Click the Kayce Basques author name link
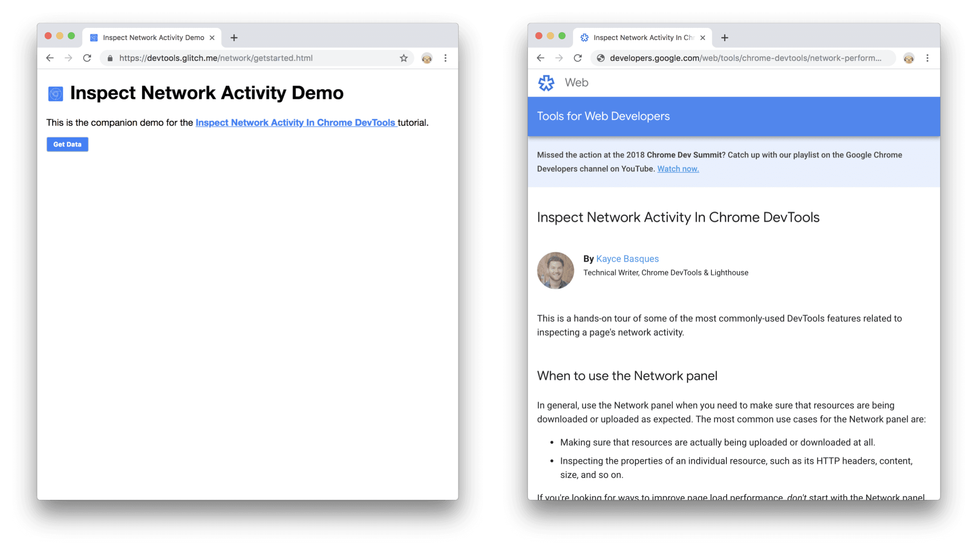 click(627, 258)
